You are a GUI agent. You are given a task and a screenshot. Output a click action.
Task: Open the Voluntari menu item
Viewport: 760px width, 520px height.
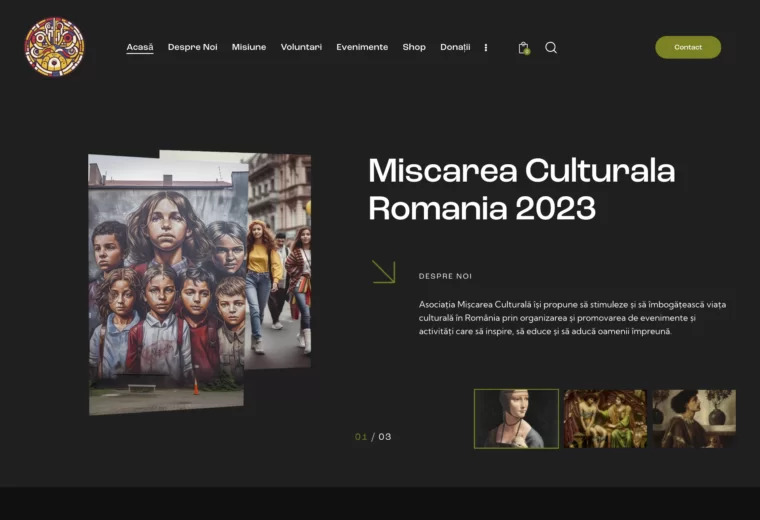(x=301, y=47)
